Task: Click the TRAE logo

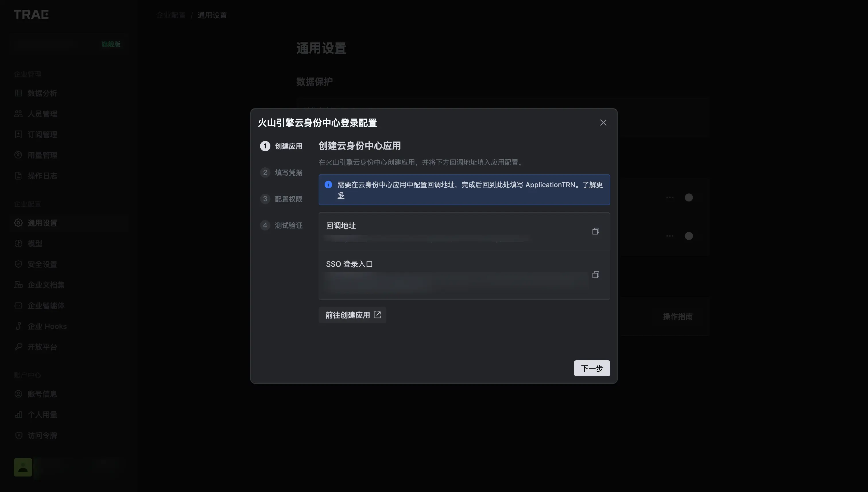Action: (31, 15)
